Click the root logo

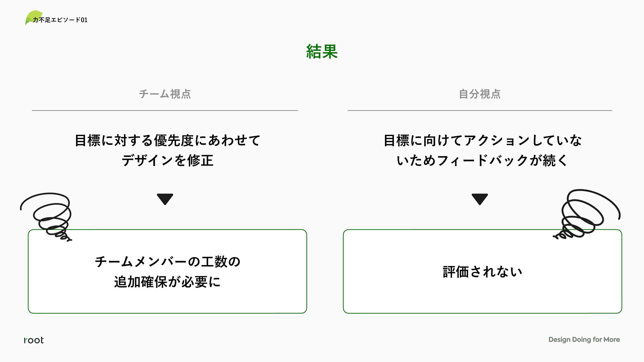click(x=34, y=340)
